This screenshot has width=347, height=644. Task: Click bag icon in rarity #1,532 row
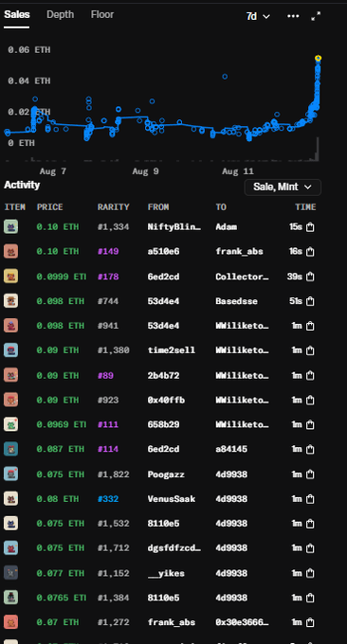[310, 524]
